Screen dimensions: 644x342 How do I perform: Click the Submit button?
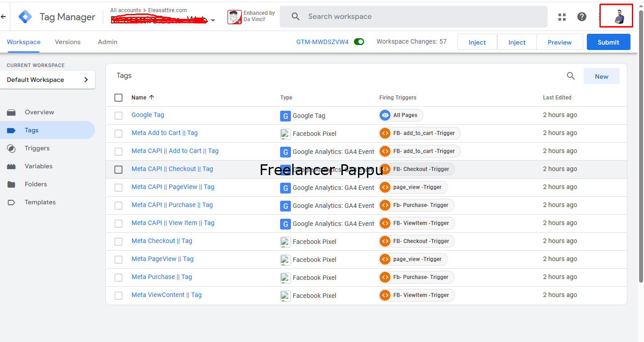[608, 42]
